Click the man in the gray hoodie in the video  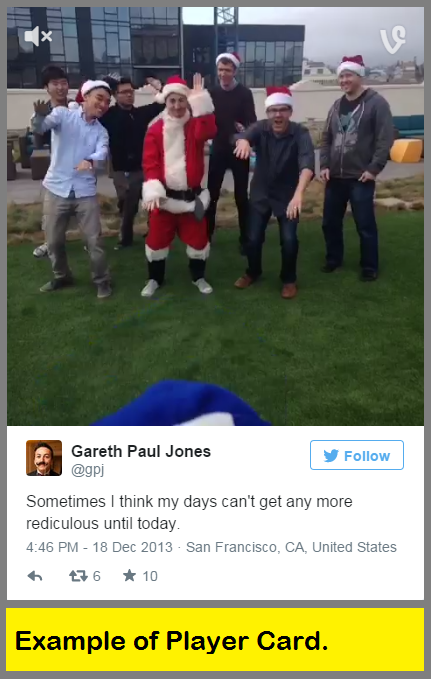355,169
